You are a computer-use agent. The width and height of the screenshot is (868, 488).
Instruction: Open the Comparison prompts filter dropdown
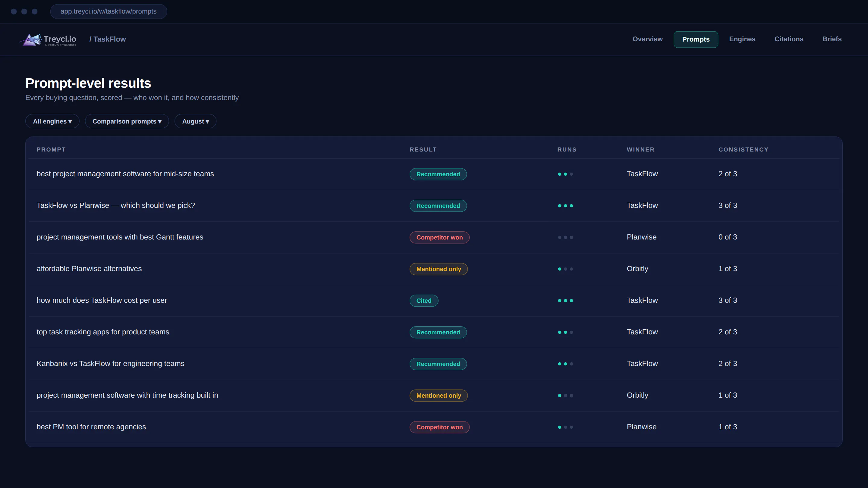127,121
